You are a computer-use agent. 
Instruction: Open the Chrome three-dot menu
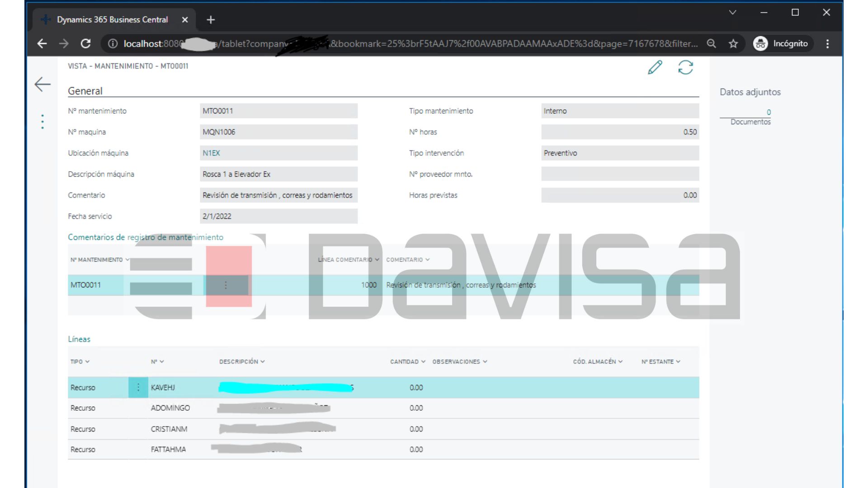[827, 43]
